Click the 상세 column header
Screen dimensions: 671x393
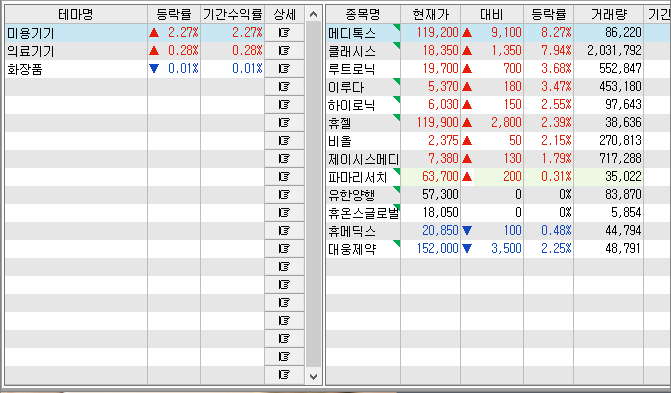(x=285, y=15)
